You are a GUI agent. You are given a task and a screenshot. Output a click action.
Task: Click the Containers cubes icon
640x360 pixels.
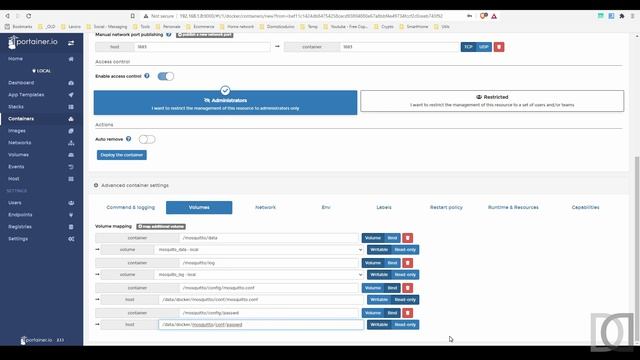(71, 119)
